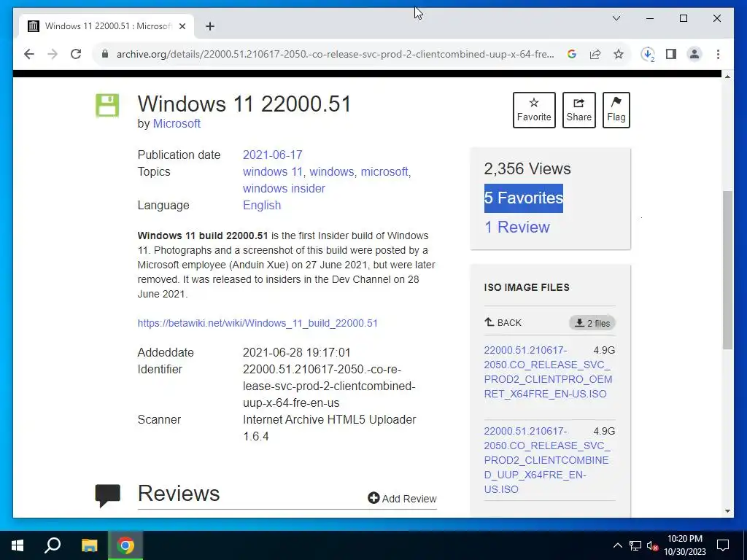Open the Microsoft creator link
747x560 pixels.
point(177,123)
